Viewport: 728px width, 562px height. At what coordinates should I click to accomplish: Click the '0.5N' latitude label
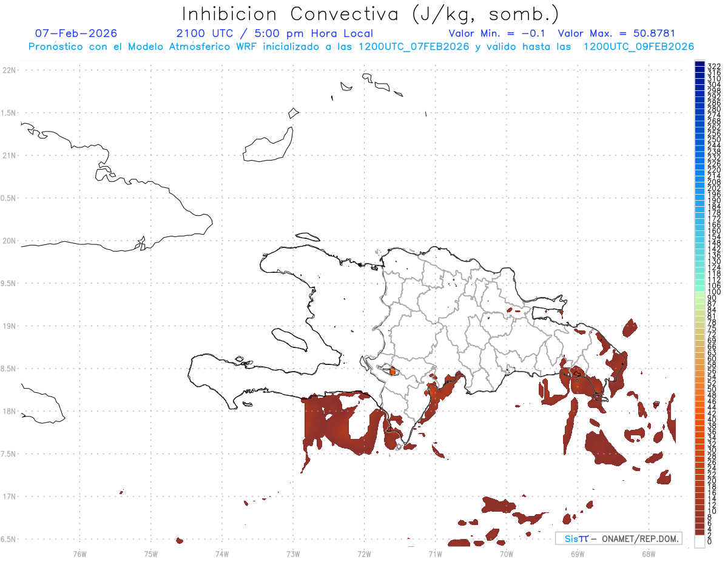pyautogui.click(x=8, y=198)
